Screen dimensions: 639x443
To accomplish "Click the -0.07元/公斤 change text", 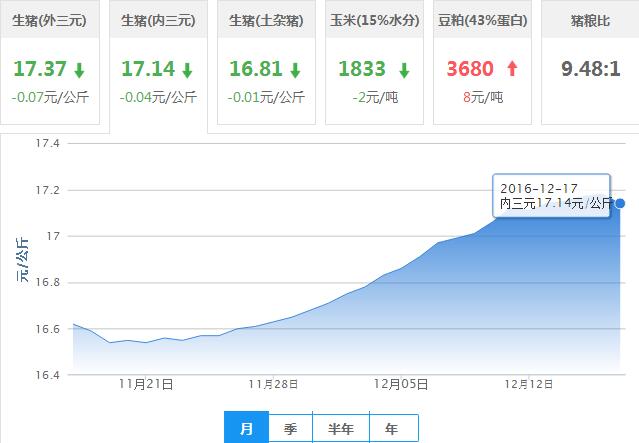I will pos(50,97).
